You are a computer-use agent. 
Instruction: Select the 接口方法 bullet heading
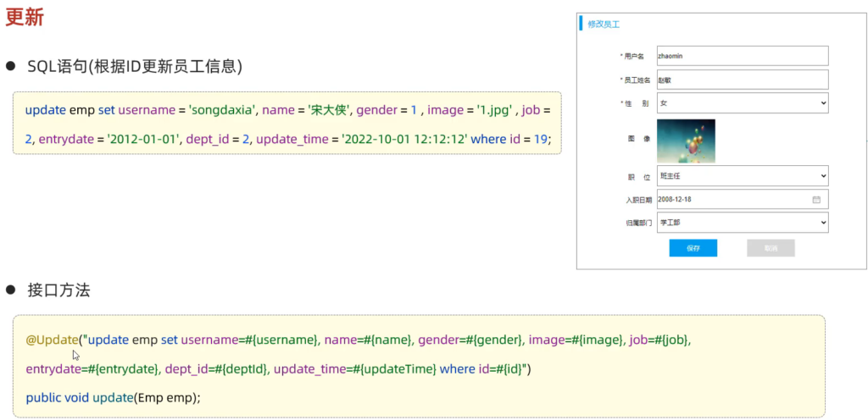click(x=58, y=290)
